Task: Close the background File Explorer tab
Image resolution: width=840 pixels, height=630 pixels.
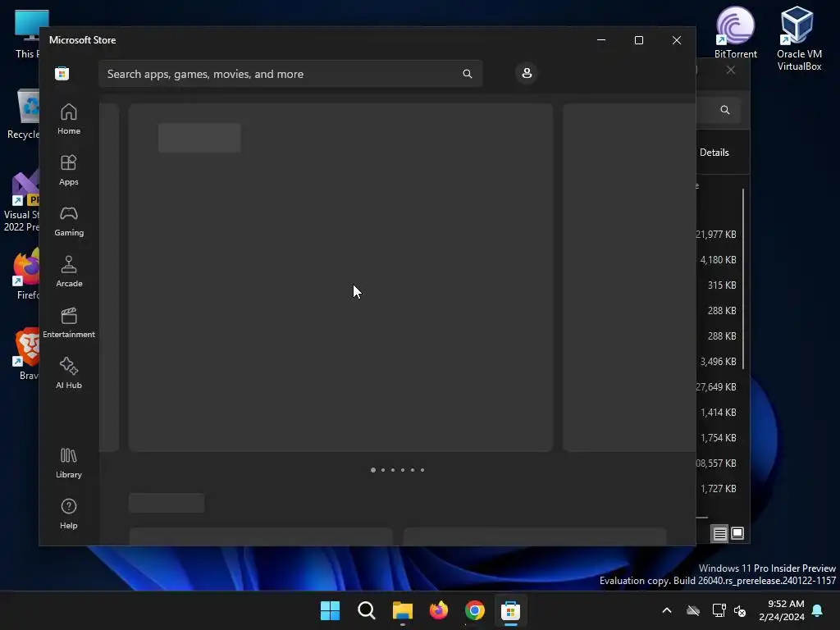Action: pyautogui.click(x=731, y=71)
